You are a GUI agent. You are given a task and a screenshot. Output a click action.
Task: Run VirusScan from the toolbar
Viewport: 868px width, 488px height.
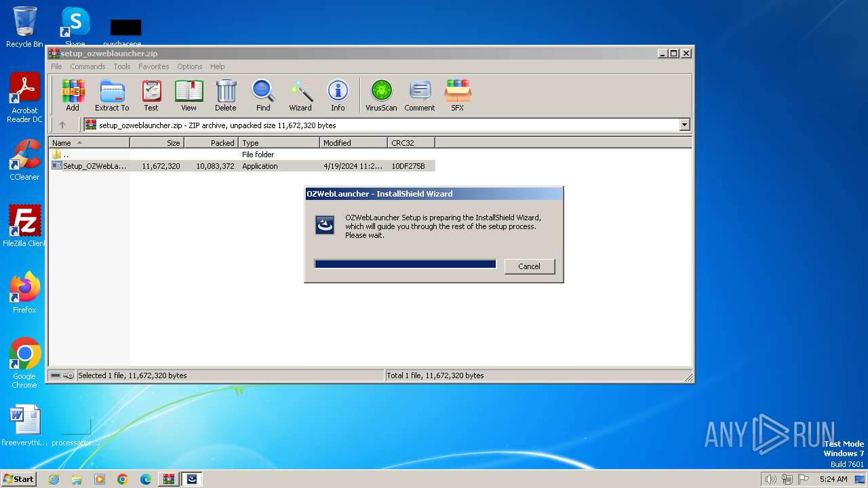pyautogui.click(x=381, y=95)
